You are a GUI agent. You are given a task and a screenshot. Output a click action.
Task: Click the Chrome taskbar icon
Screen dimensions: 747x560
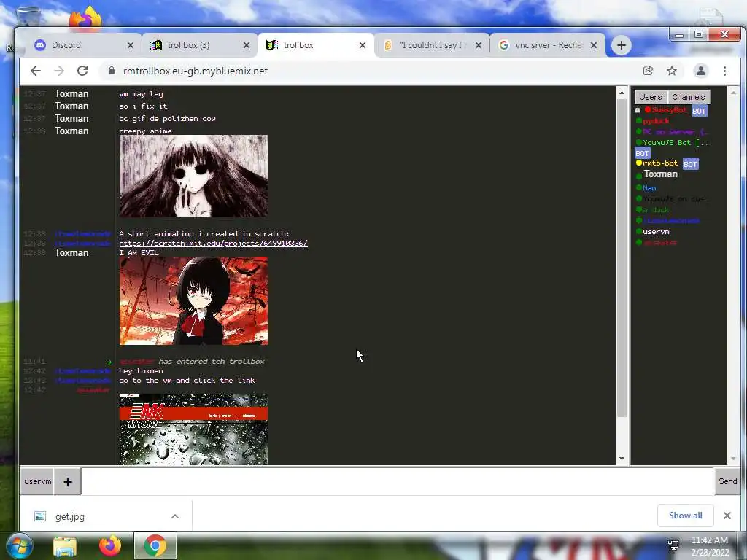[155, 545]
